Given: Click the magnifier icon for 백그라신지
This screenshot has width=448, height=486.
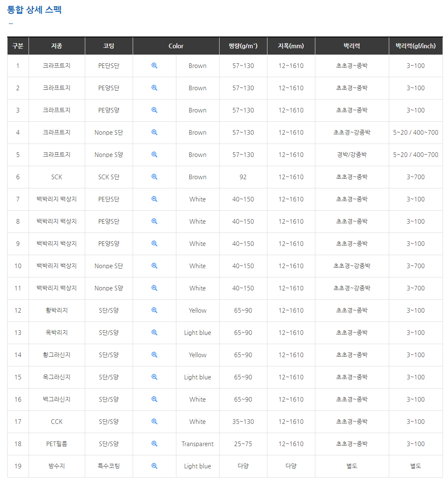Looking at the screenshot, I should [x=155, y=399].
